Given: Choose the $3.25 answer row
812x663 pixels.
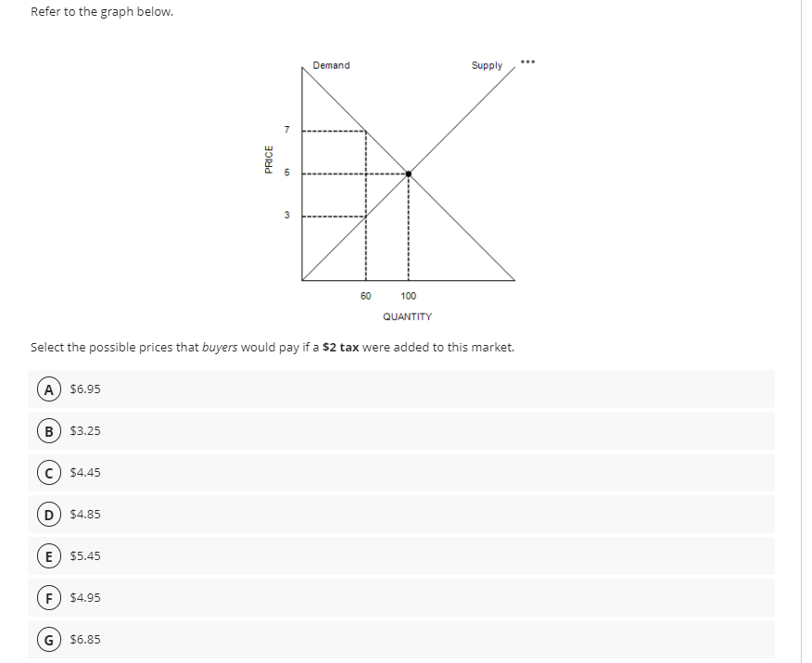Looking at the screenshot, I should (401, 431).
